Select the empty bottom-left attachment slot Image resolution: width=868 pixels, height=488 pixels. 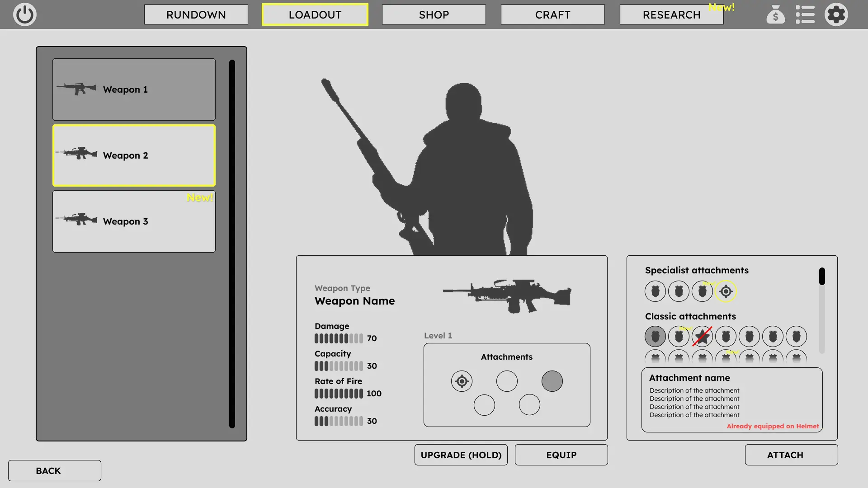click(x=484, y=405)
